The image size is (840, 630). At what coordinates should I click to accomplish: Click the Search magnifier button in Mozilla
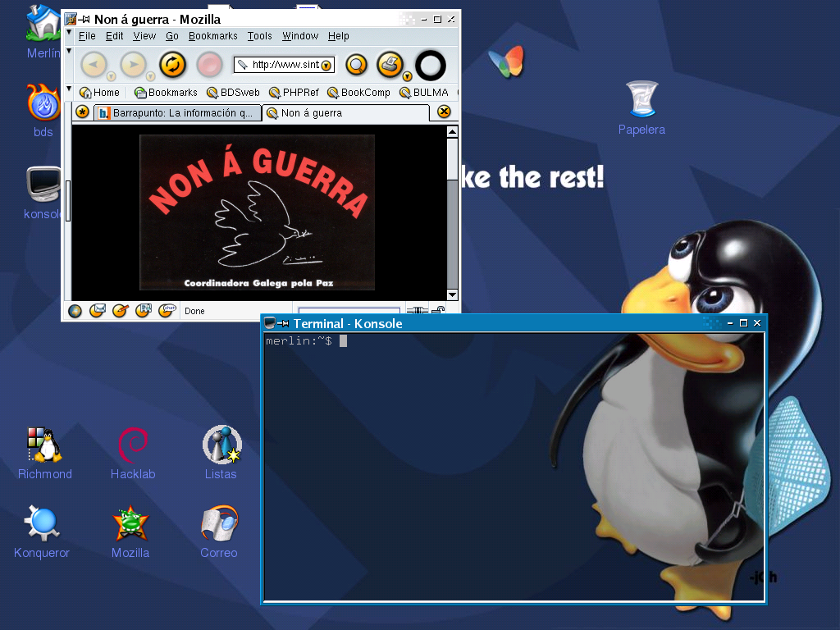(x=356, y=65)
